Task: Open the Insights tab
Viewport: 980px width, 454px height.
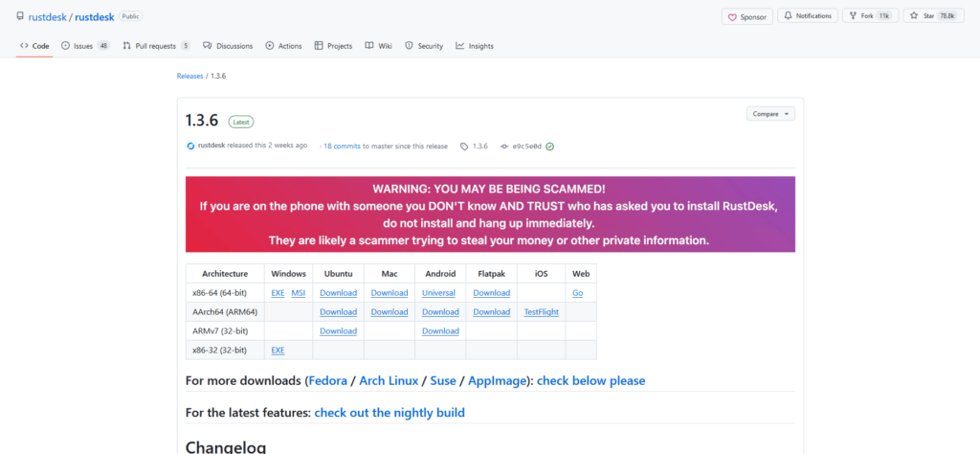Action: click(475, 46)
